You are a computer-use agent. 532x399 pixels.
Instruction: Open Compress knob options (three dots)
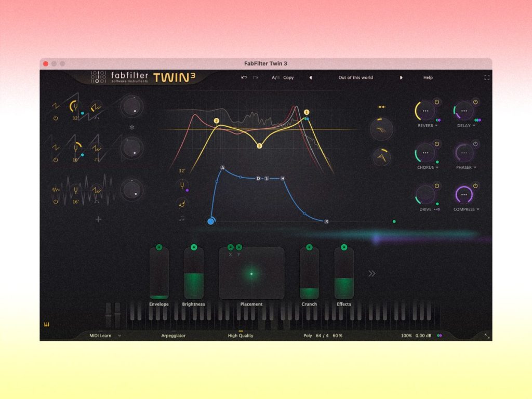(464, 195)
